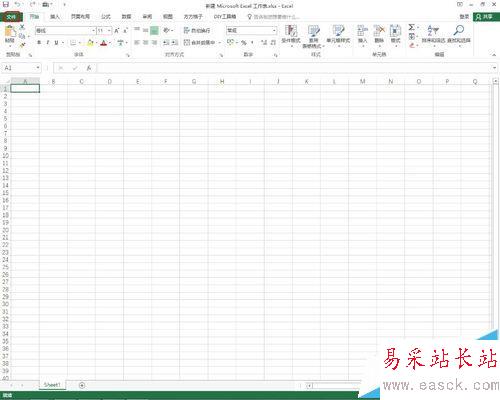The width and height of the screenshot is (500, 400).
Task: Open the Fill tool in the Editing group
Action: (x=412, y=36)
